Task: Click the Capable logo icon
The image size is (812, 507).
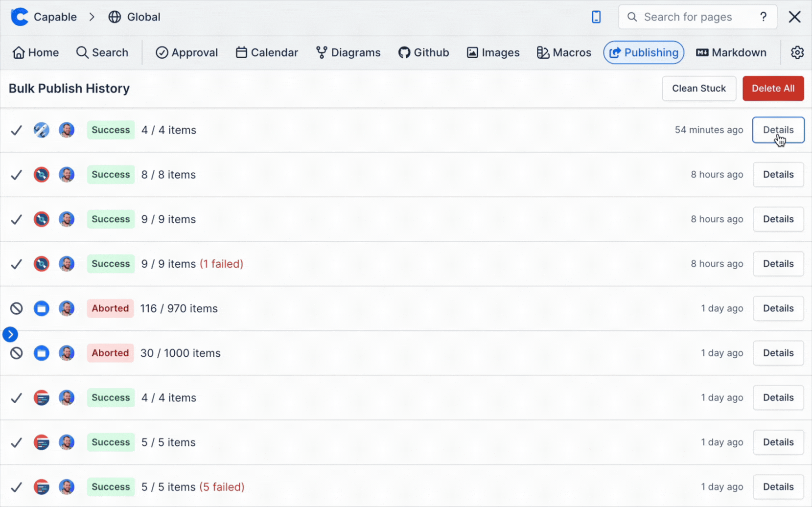Action: coord(20,17)
